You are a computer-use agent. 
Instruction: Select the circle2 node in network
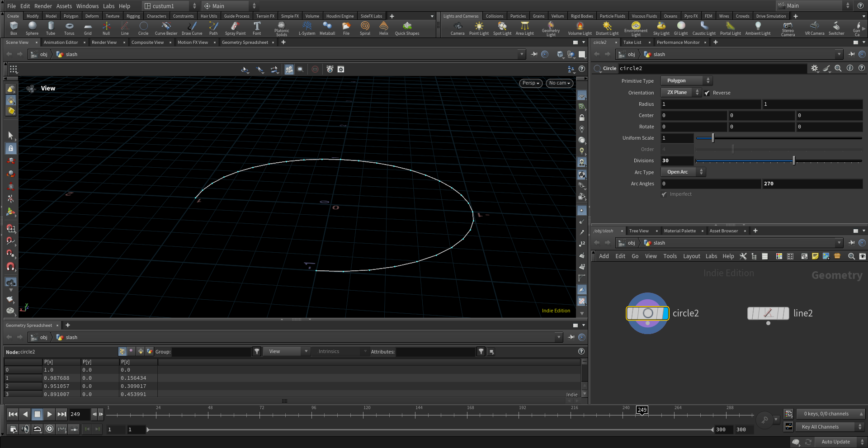pyautogui.click(x=647, y=313)
